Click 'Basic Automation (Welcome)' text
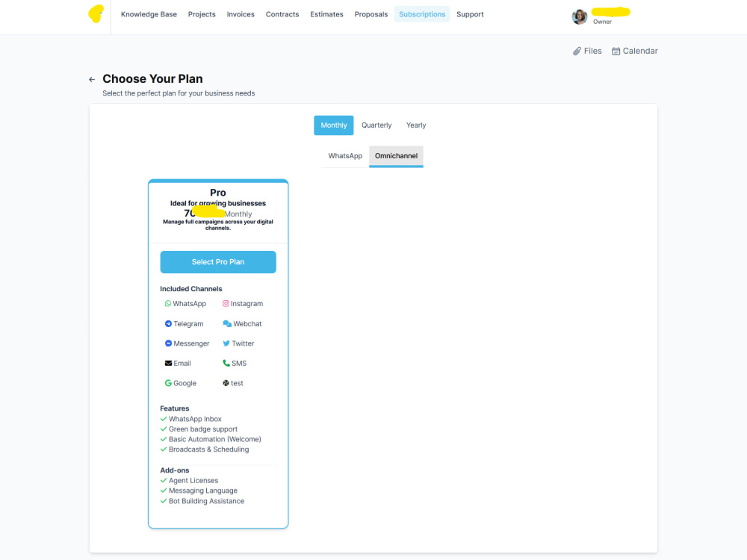 (x=215, y=439)
